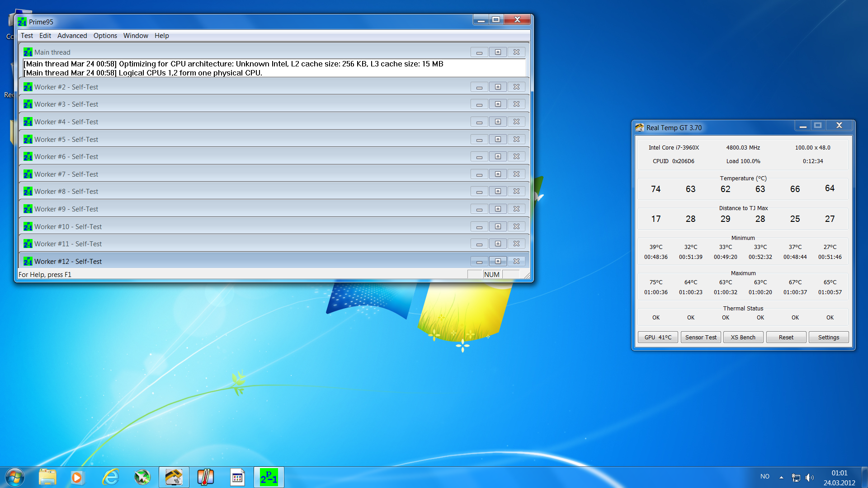The image size is (868, 488).
Task: Click the Prime95 title bar application icon
Action: pos(22,22)
